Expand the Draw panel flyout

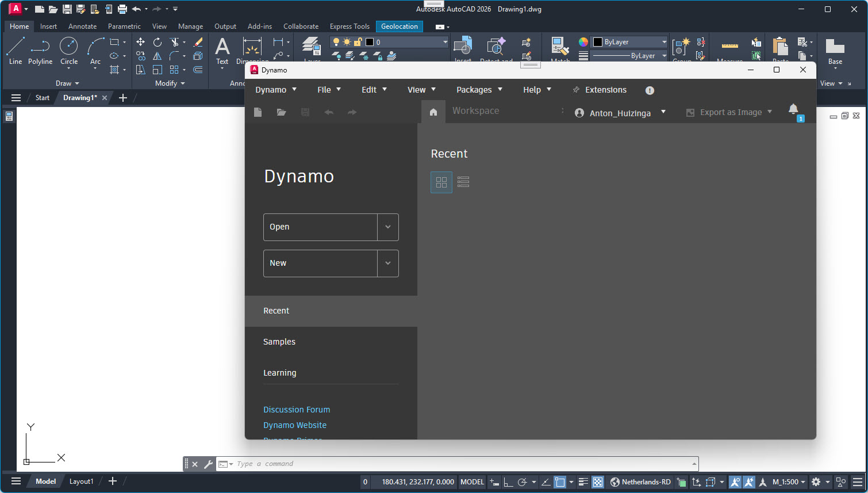(x=67, y=83)
